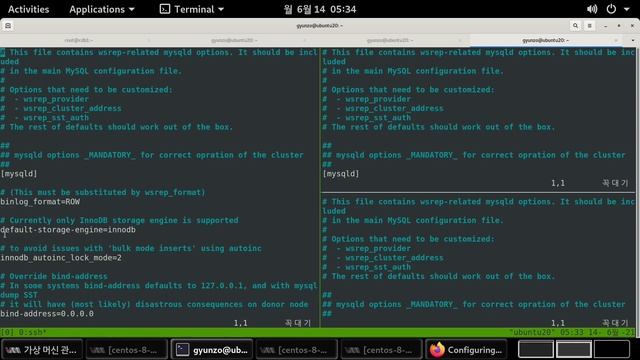Switch to the root@ terminal tab
The height and width of the screenshot is (360, 640).
78,40
